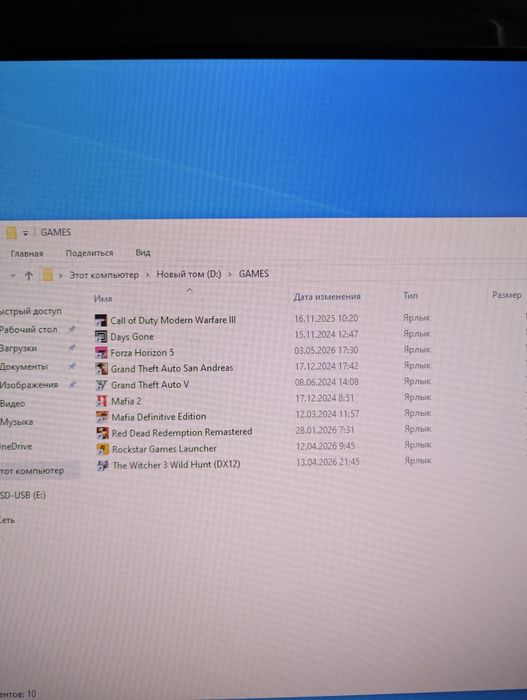Open Загрузки in the quick access sidebar
Image resolution: width=527 pixels, height=700 pixels.
(x=18, y=348)
